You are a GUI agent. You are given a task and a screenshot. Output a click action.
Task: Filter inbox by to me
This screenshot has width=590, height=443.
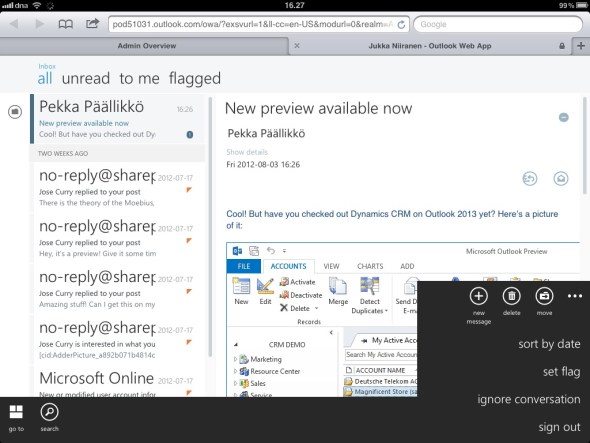click(x=139, y=78)
